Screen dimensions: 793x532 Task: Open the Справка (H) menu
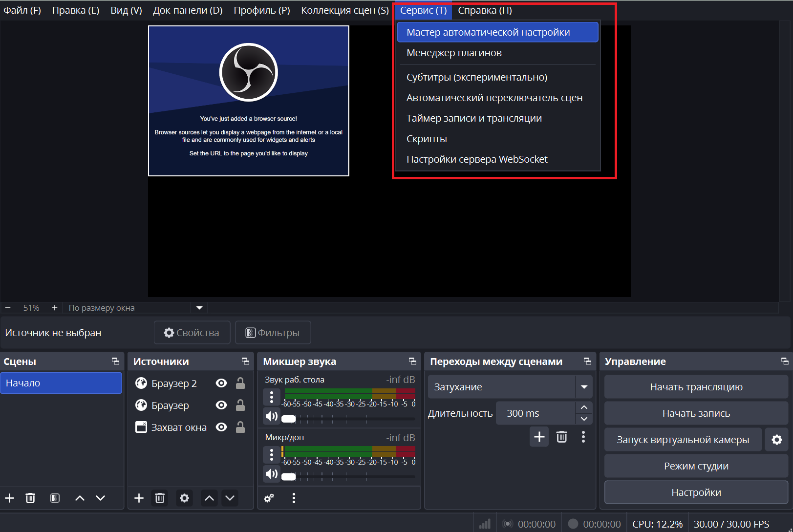pyautogui.click(x=485, y=10)
